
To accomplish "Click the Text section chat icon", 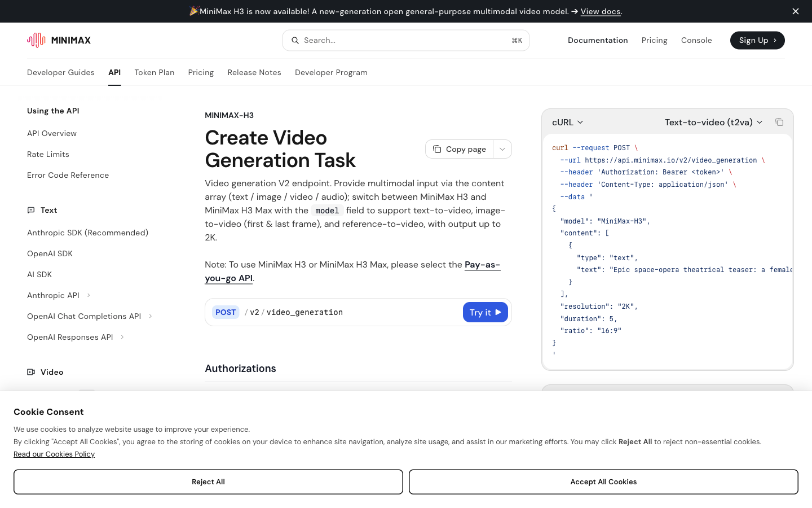I will (31, 210).
